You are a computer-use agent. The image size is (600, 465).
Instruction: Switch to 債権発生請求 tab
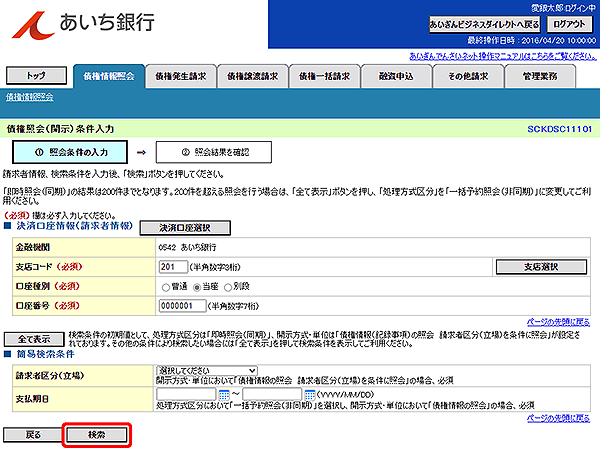[181, 77]
